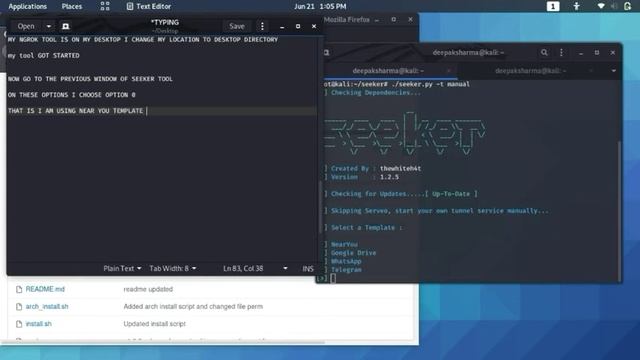Open the accessibility menu icon
640x360 pixels.
(x=576, y=6)
